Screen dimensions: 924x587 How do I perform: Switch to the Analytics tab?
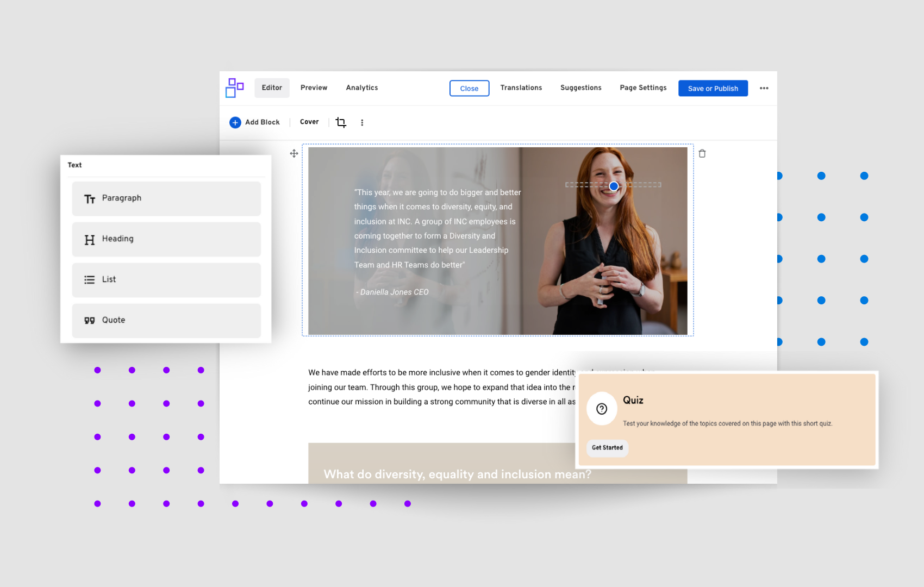coord(361,88)
